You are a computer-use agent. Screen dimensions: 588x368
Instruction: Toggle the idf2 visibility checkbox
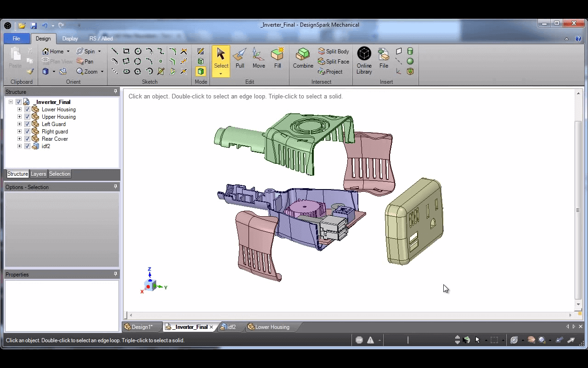click(27, 146)
